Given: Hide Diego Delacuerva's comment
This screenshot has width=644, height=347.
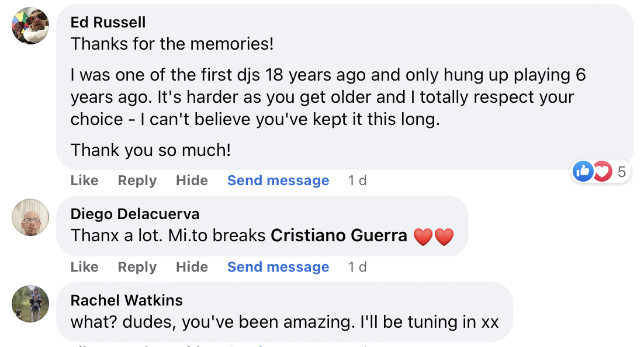Looking at the screenshot, I should (x=192, y=267).
